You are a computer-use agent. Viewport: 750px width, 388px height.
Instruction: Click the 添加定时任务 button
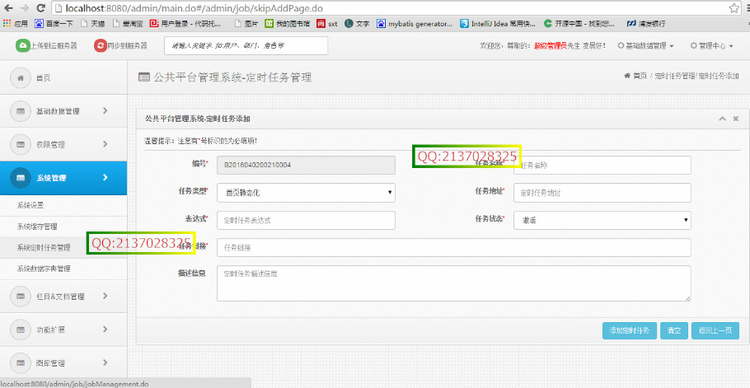pos(629,331)
